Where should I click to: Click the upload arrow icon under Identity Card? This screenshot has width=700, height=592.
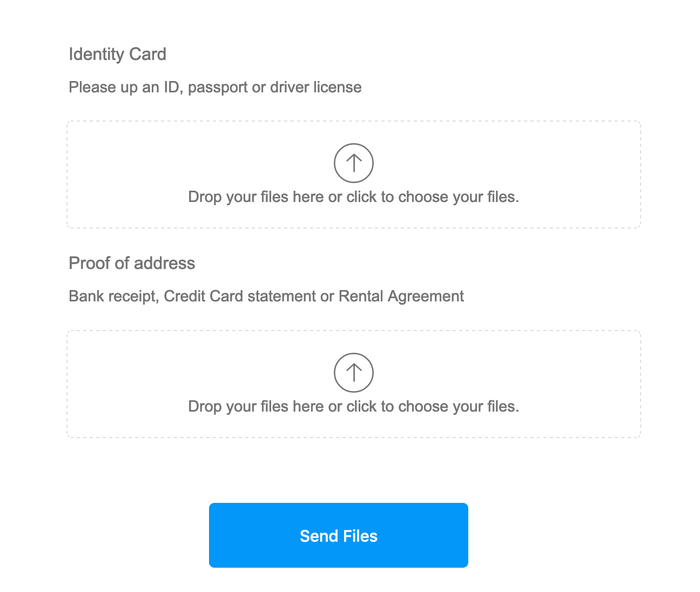click(x=354, y=163)
